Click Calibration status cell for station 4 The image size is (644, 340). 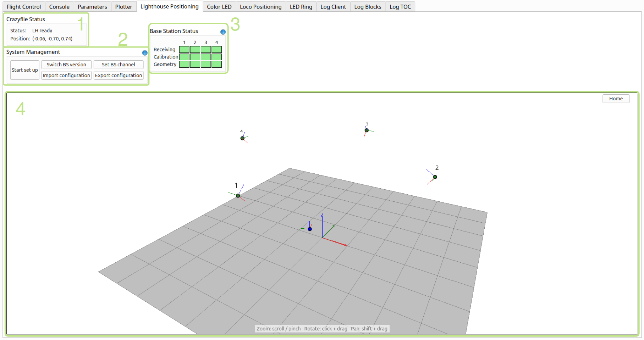pyautogui.click(x=216, y=57)
